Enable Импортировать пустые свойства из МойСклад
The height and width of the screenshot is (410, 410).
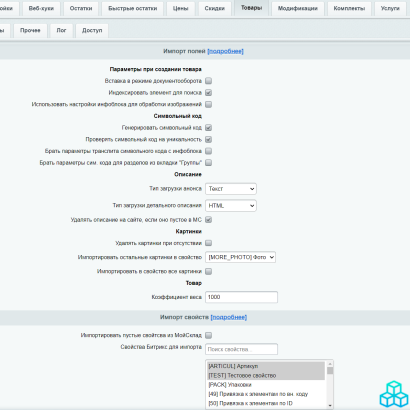tap(209, 335)
